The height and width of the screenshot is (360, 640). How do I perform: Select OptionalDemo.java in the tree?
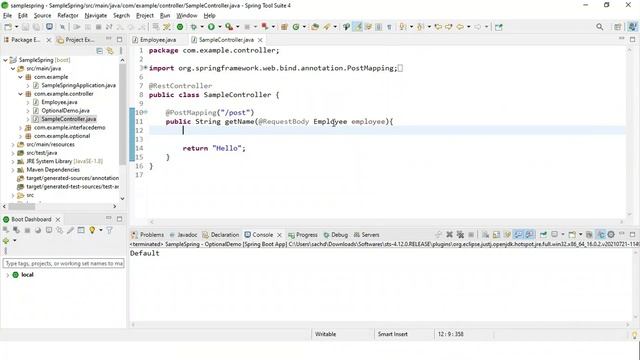pos(65,111)
